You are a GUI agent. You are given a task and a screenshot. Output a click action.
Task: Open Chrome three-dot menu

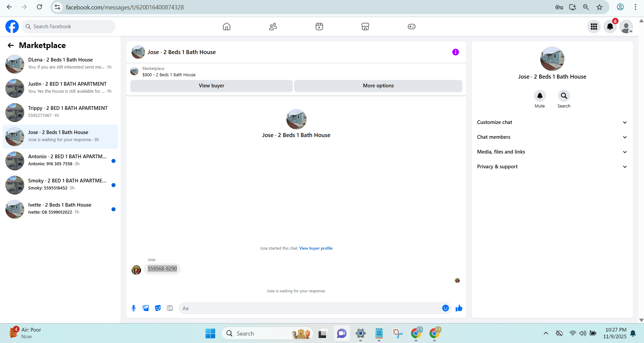(x=635, y=7)
